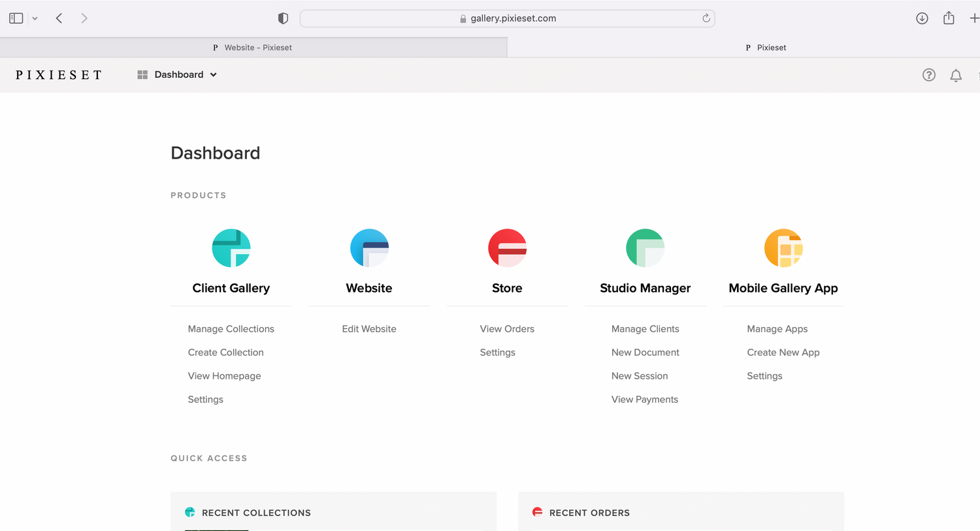Click the Client Gallery heading
Viewport: 980px width, 531px height.
point(231,288)
